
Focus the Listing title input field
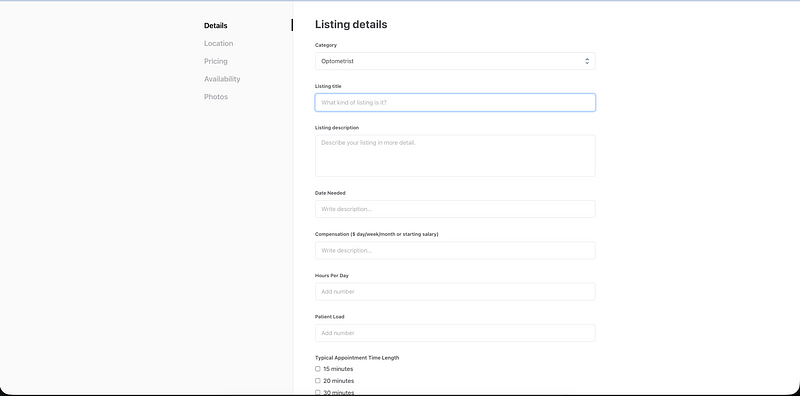pyautogui.click(x=455, y=103)
